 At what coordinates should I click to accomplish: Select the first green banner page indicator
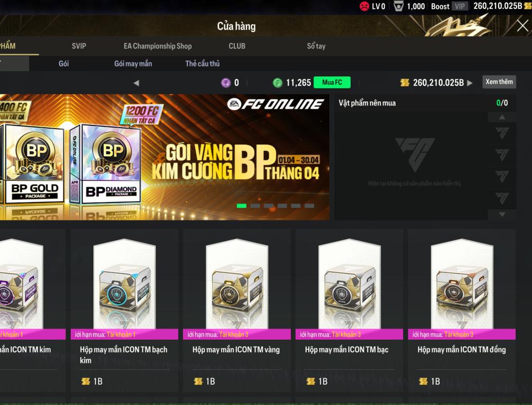(242, 206)
